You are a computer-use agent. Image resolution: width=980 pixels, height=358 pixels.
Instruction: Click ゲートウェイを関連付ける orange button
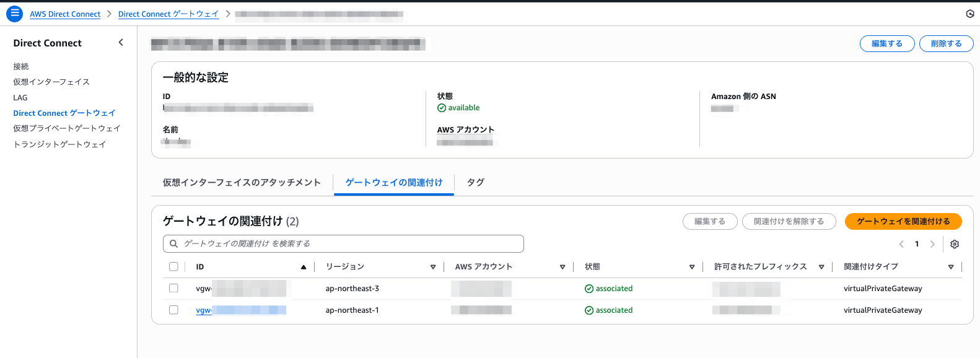click(x=903, y=221)
